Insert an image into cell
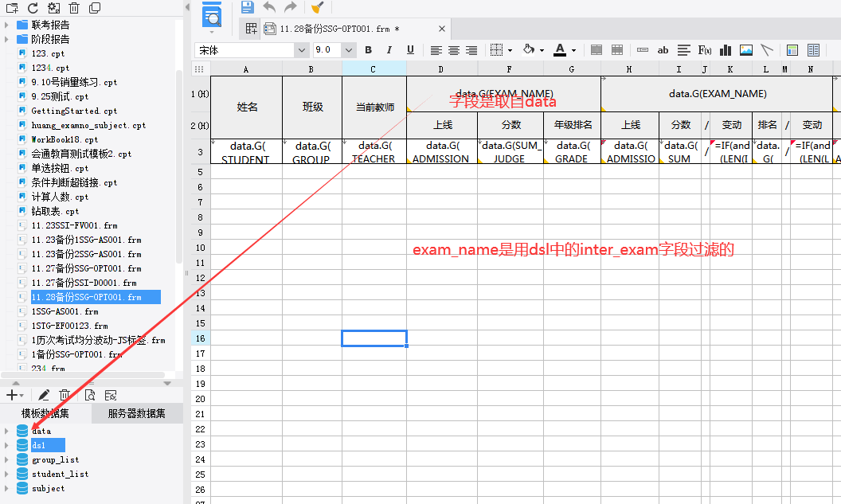Image resolution: width=841 pixels, height=504 pixels. 746,50
